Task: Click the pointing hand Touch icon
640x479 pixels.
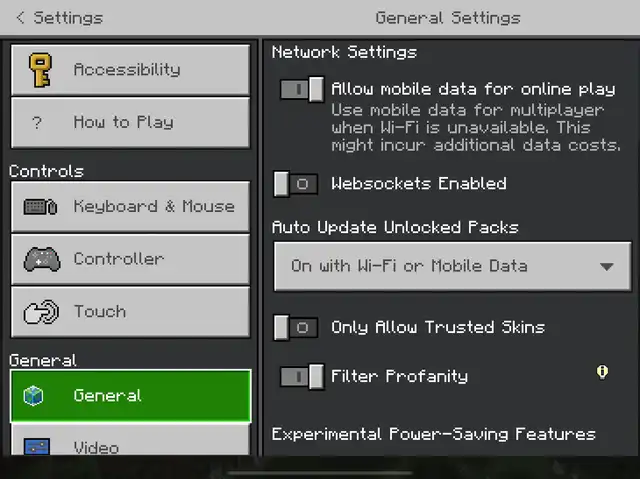Action: [x=41, y=312]
